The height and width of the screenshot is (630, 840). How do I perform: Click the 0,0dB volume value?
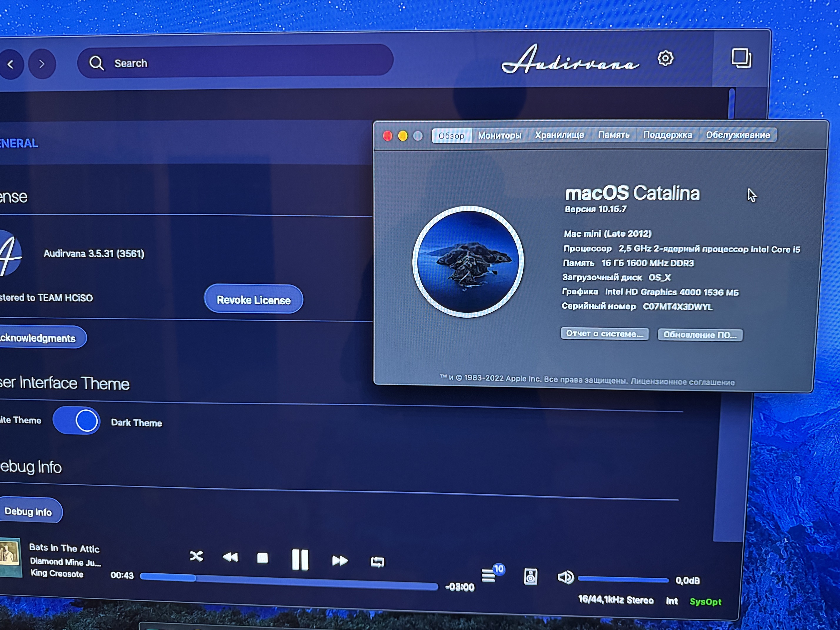(x=687, y=581)
